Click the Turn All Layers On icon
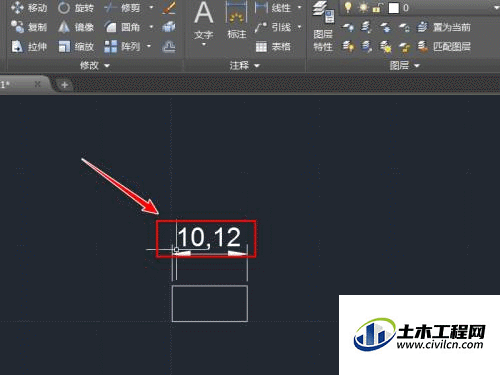500x375 pixels. (349, 46)
